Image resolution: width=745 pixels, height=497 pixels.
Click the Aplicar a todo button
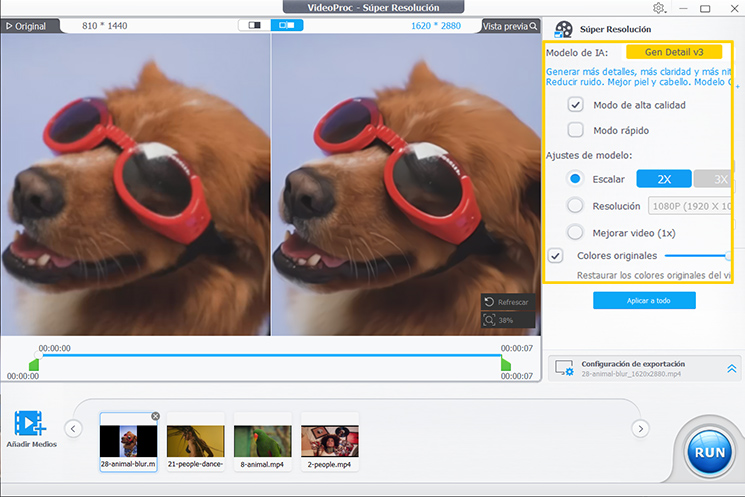click(644, 300)
